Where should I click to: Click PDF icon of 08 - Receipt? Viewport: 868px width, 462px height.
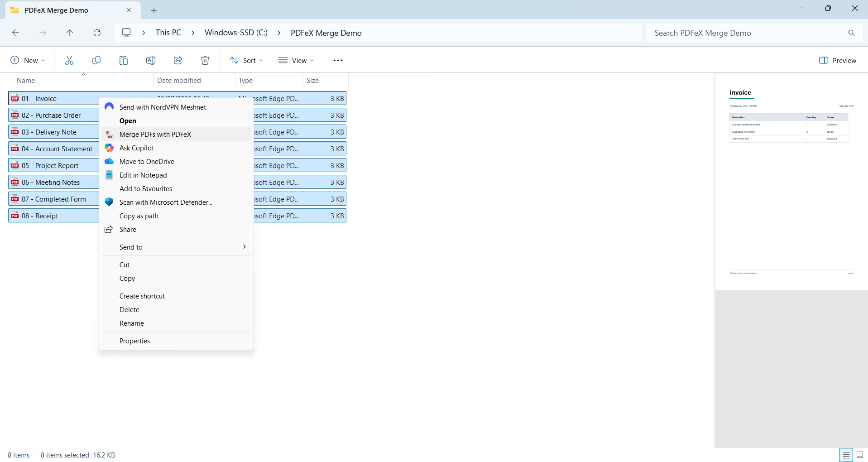[15, 216]
